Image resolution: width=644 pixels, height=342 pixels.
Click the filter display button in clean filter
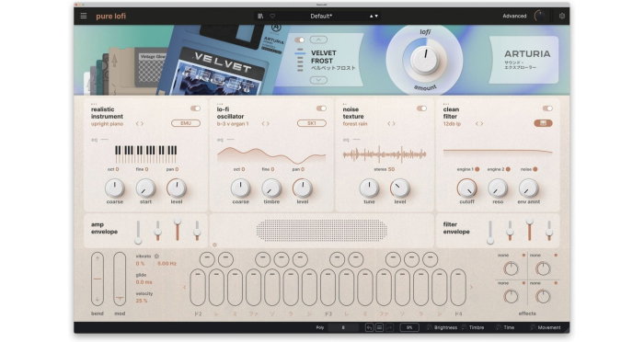pos(543,123)
